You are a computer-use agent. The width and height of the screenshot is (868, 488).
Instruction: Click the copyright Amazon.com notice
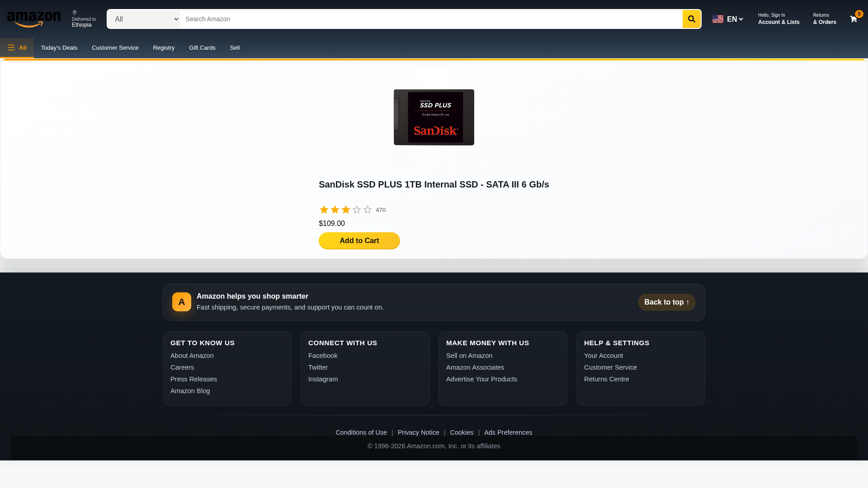[x=434, y=446]
